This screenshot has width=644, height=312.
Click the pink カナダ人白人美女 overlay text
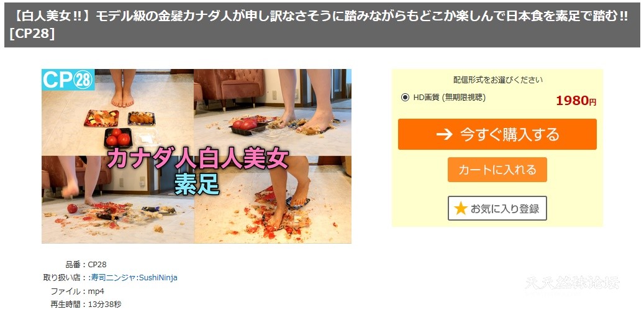197,160
